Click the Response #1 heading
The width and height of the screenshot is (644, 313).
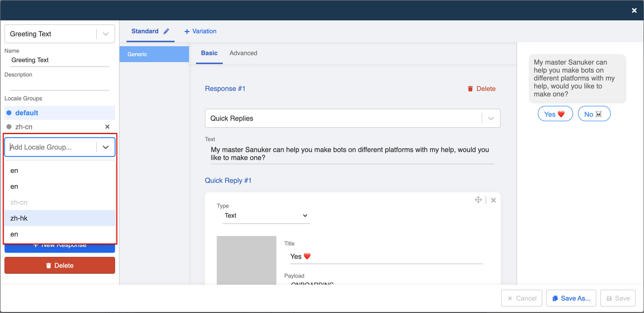coord(225,89)
